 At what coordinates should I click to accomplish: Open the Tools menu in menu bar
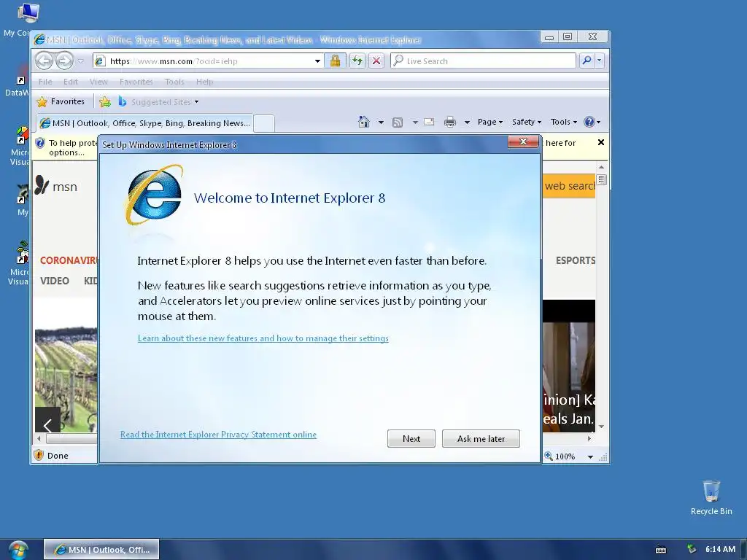click(x=174, y=82)
